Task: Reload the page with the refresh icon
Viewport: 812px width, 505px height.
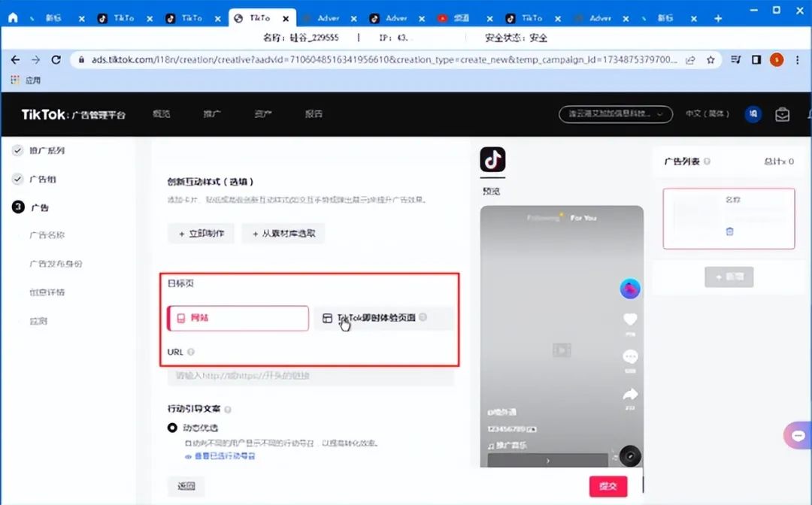Action: (56, 60)
